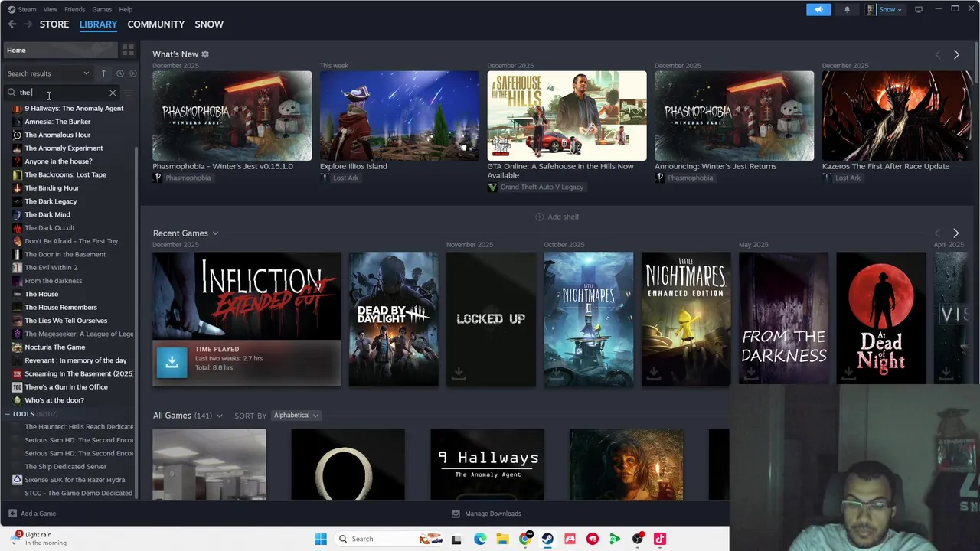
Task: Open the announcements megaphone button
Action: click(818, 9)
